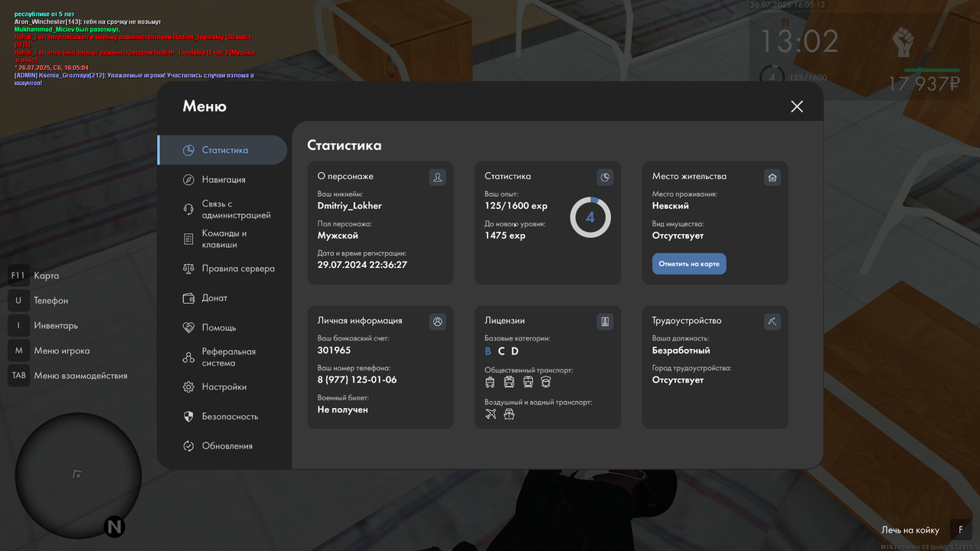Viewport: 980px width, 551px height.
Task: Click the gear icon beside Настройки
Action: (188, 387)
